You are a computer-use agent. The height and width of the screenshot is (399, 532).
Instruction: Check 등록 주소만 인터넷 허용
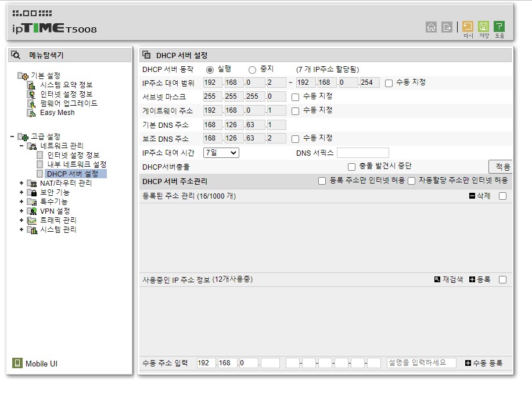tap(322, 181)
